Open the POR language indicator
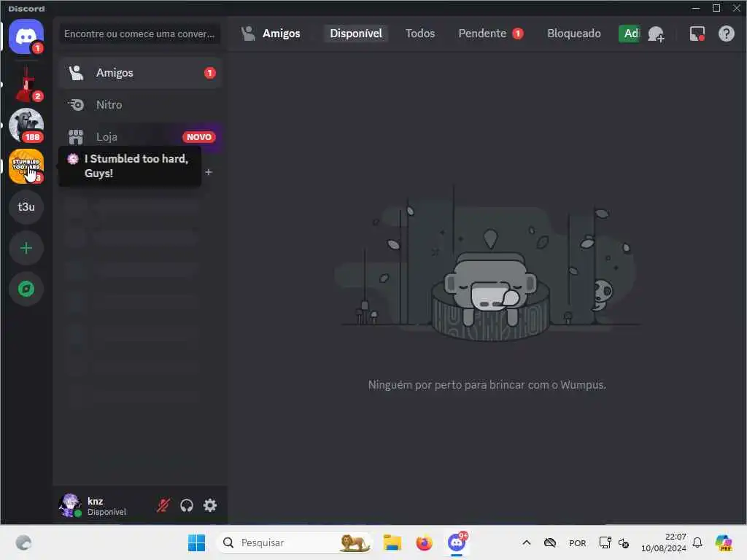This screenshot has width=747, height=560. point(578,542)
